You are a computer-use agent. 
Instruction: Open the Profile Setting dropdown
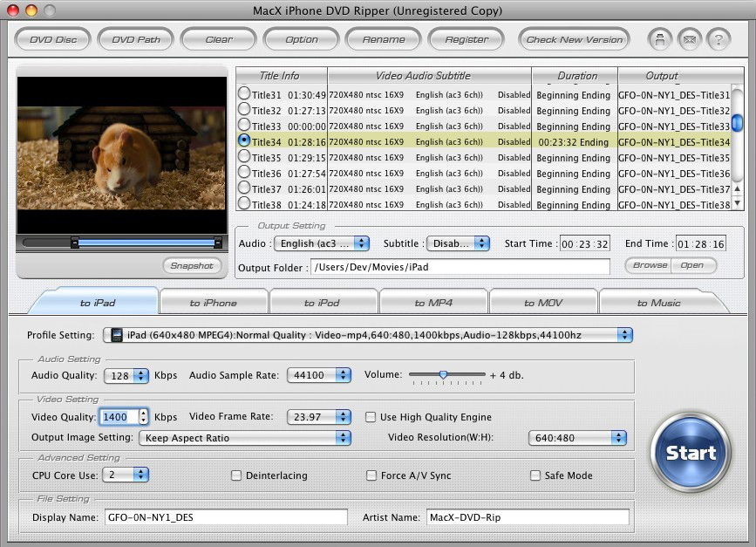(367, 335)
